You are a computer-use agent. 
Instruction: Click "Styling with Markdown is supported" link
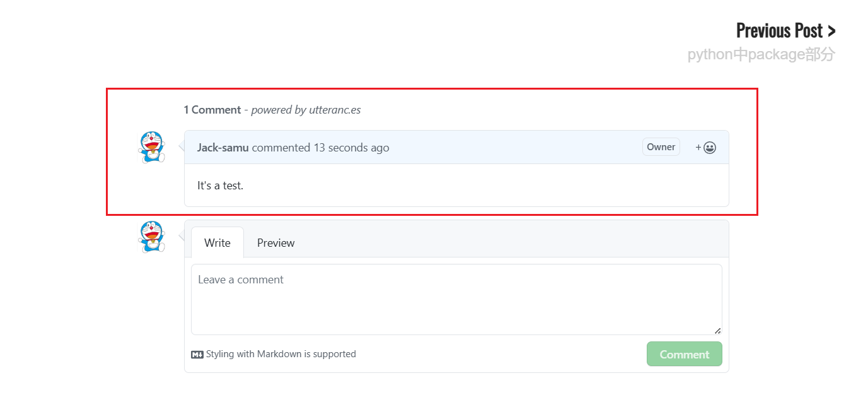[x=281, y=355]
